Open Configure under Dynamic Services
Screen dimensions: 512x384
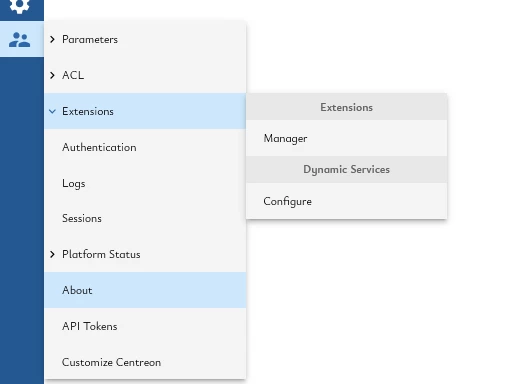347,201
